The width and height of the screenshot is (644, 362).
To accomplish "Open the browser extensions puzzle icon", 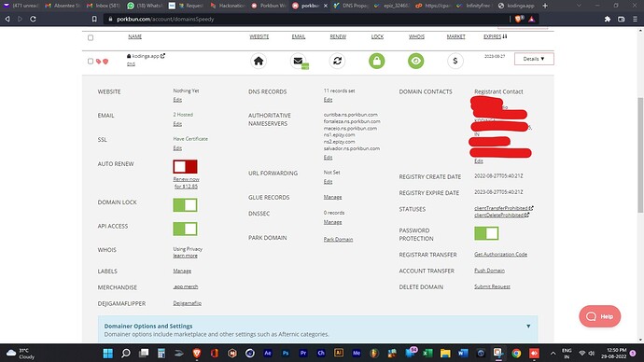I will coord(608,19).
